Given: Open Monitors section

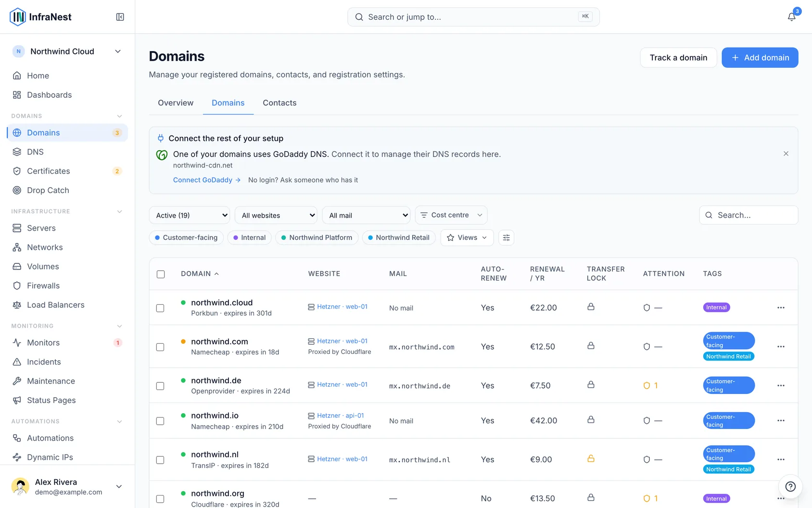Looking at the screenshot, I should coord(67,343).
